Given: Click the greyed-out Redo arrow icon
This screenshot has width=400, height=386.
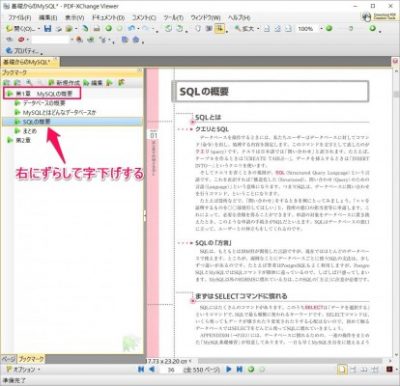Looking at the screenshot, I should [x=146, y=29].
